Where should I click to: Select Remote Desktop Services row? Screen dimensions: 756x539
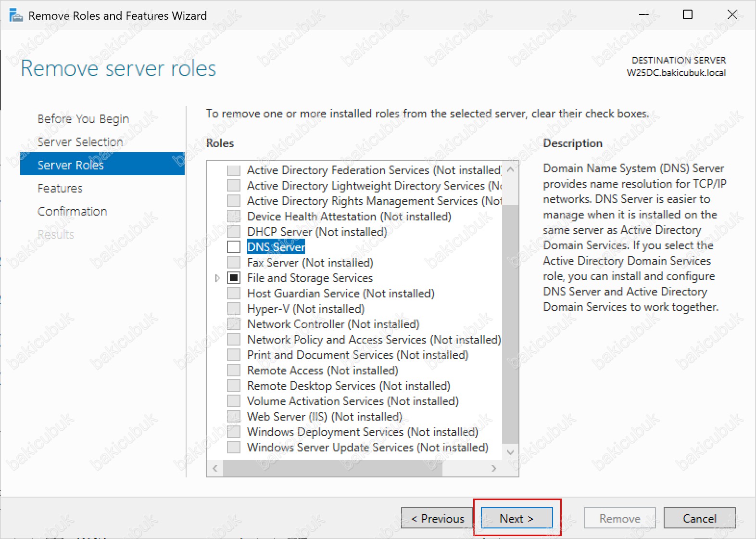coord(349,385)
